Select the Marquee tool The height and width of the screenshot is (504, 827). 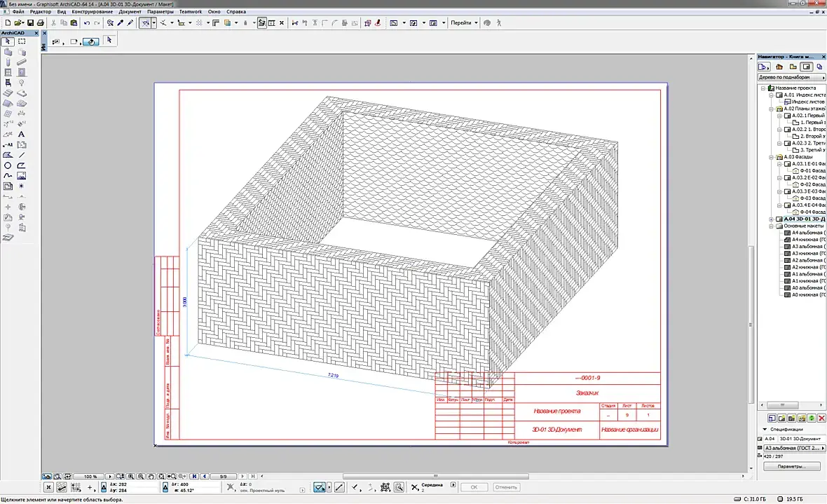pyautogui.click(x=22, y=42)
